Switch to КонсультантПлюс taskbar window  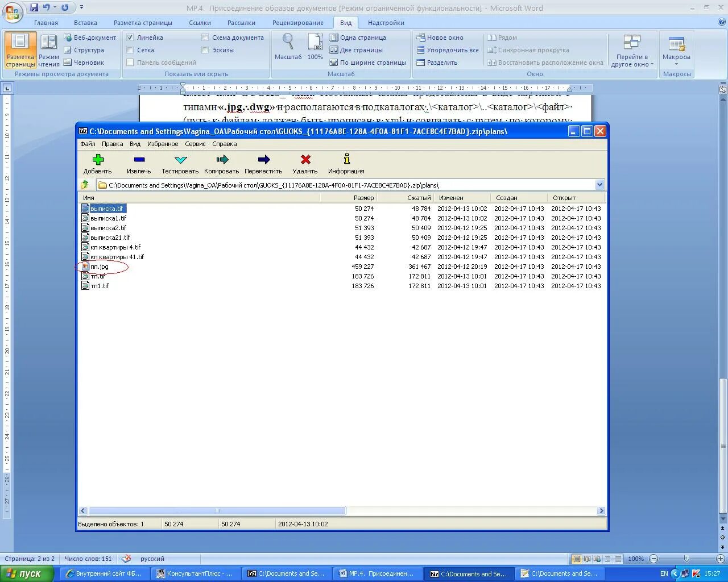pos(195,573)
